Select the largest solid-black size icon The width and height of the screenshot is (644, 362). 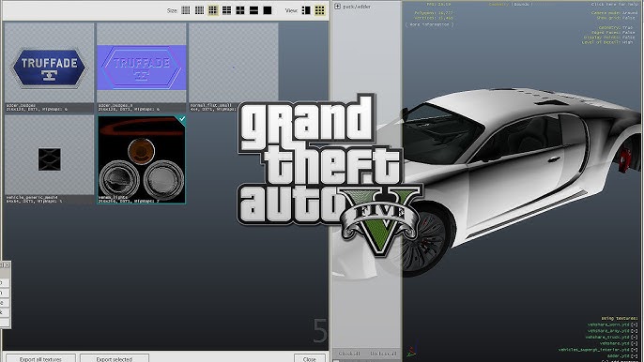point(268,10)
